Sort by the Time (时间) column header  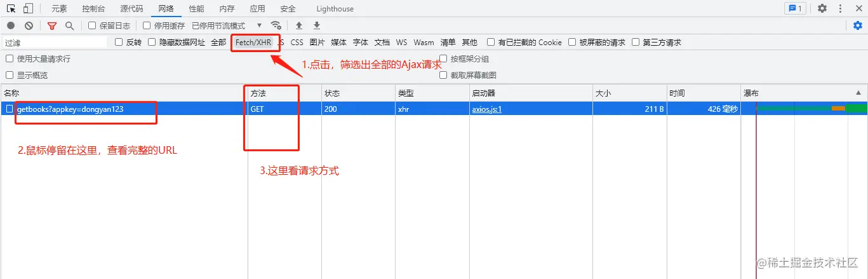click(704, 93)
